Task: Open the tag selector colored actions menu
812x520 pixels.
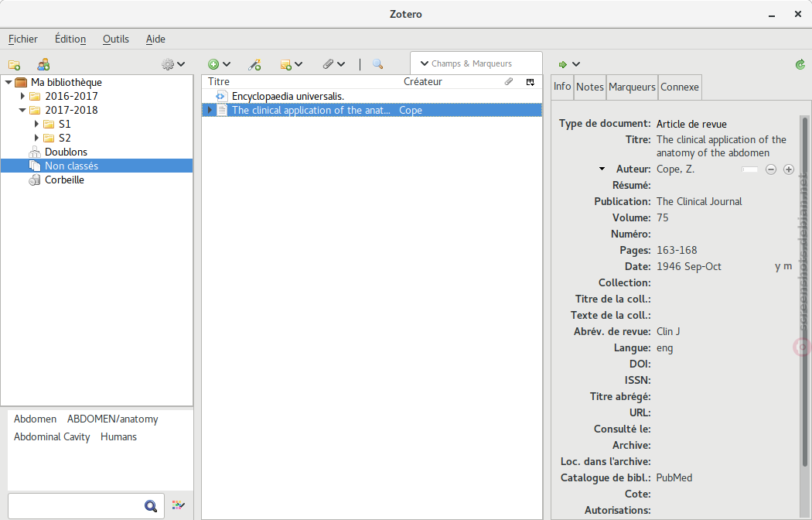Action: [x=179, y=505]
